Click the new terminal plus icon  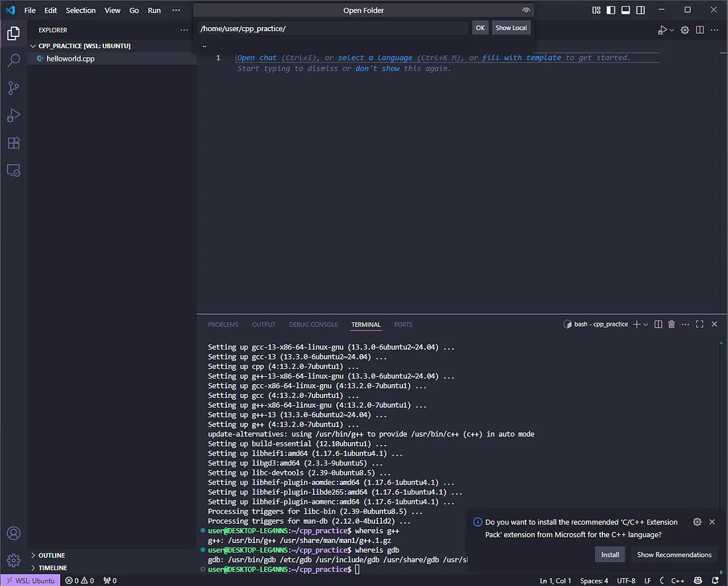[637, 324]
